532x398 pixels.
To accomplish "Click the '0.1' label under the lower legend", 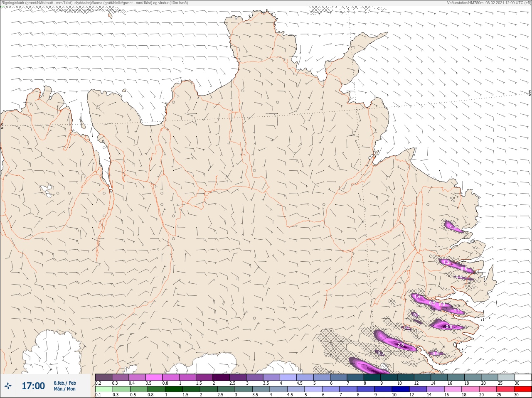I will 98,395.
